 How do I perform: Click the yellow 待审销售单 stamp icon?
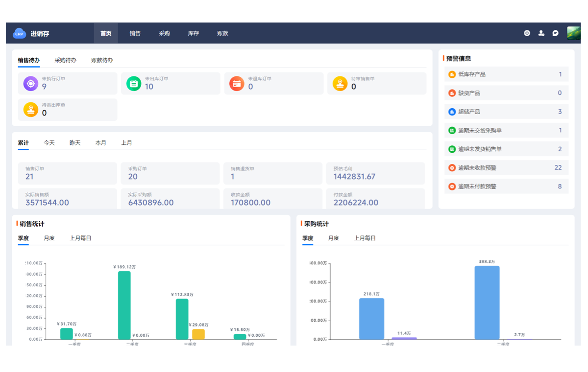tap(340, 84)
